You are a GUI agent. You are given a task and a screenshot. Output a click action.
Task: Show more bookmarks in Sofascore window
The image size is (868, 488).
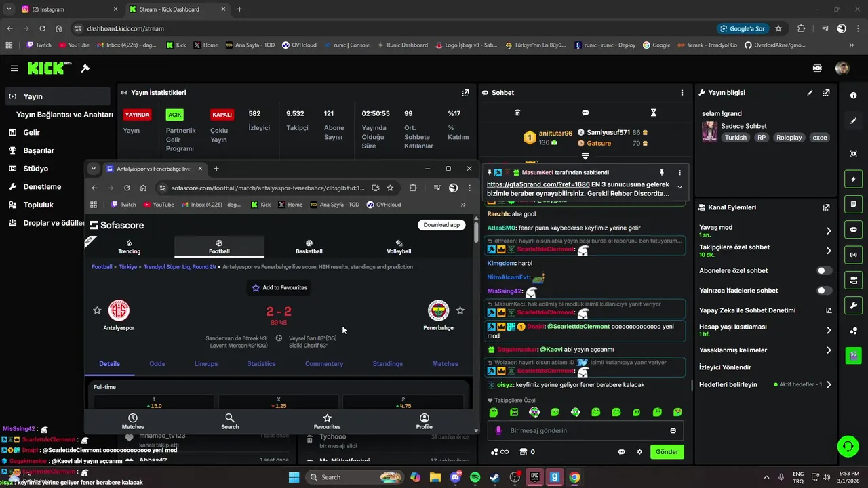[463, 205]
